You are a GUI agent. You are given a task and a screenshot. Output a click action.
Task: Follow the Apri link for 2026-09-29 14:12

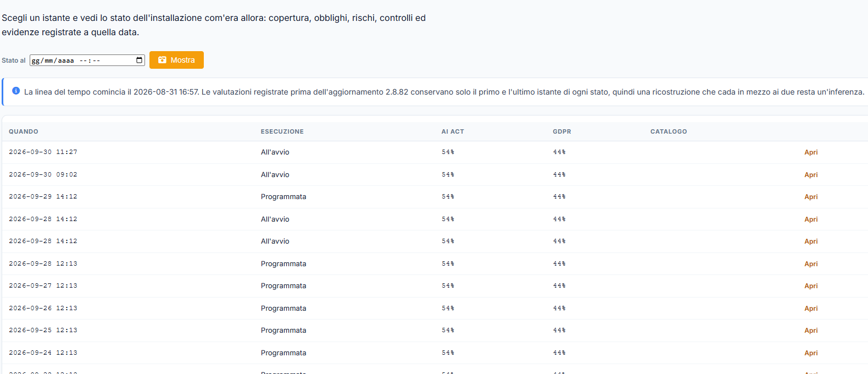pos(811,197)
